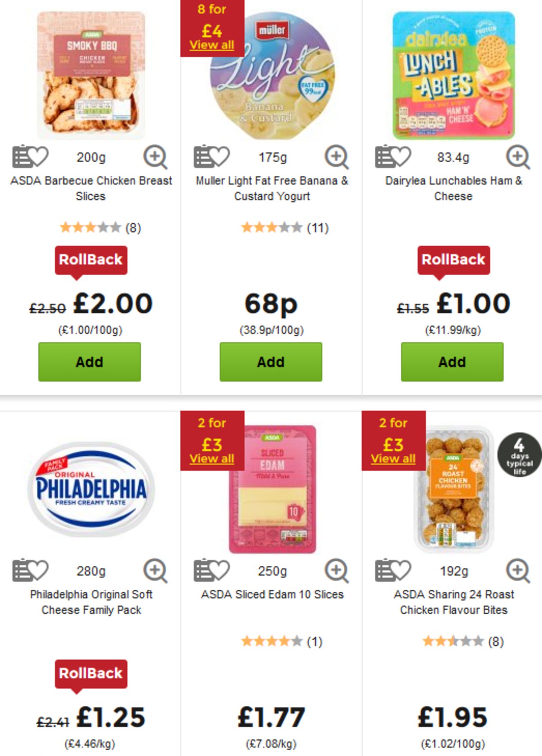Image resolution: width=542 pixels, height=756 pixels.
Task: Zoom into the Smoky BBQ chicken product image
Action: pyautogui.click(x=155, y=158)
